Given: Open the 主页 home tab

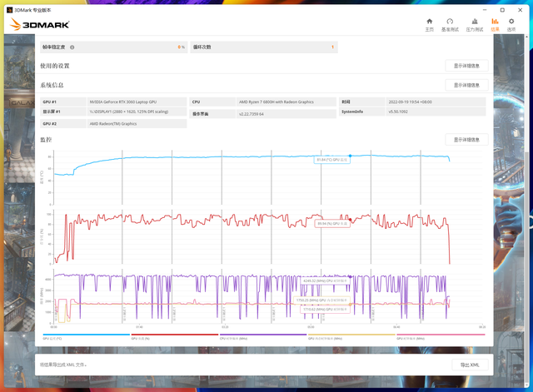Looking at the screenshot, I should [430, 25].
